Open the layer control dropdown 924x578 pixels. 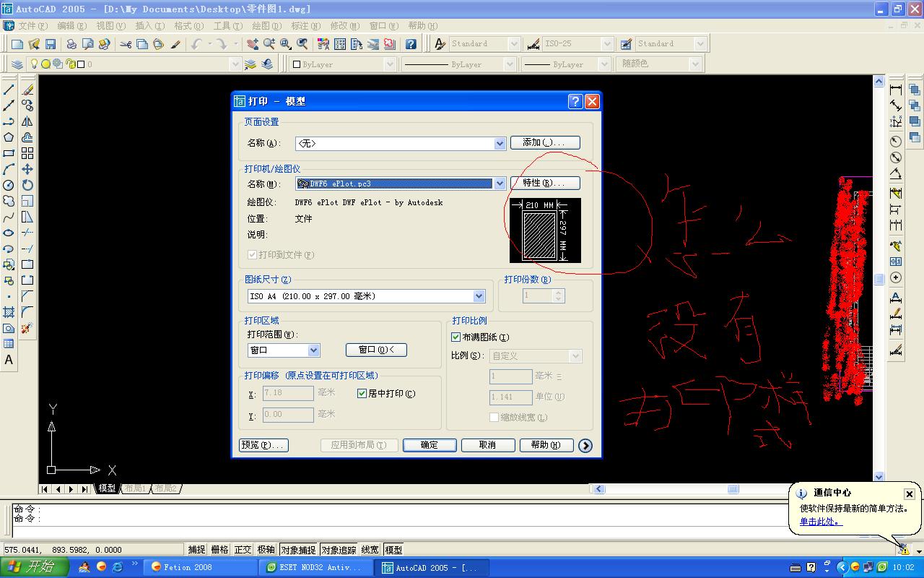pos(235,64)
